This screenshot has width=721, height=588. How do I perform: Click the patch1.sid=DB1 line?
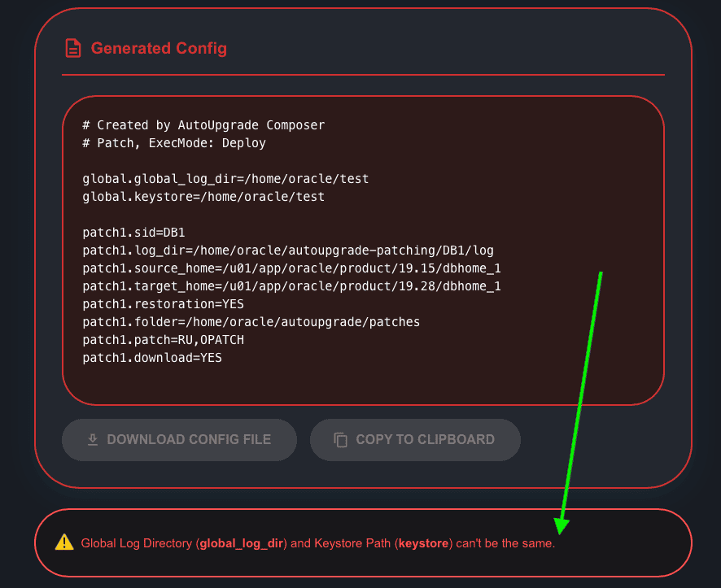pyautogui.click(x=133, y=233)
